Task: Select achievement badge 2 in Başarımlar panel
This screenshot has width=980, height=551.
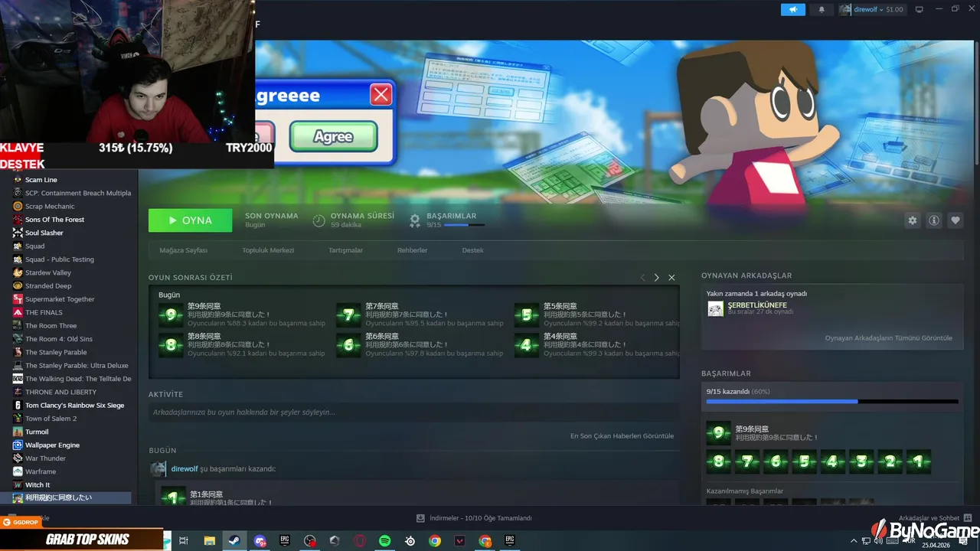Action: (x=890, y=461)
